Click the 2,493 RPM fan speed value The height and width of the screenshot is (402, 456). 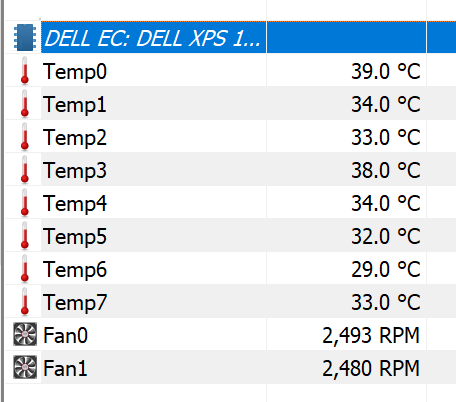point(371,335)
